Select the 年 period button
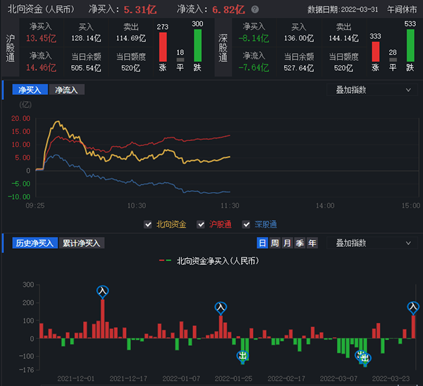 pos(312,243)
